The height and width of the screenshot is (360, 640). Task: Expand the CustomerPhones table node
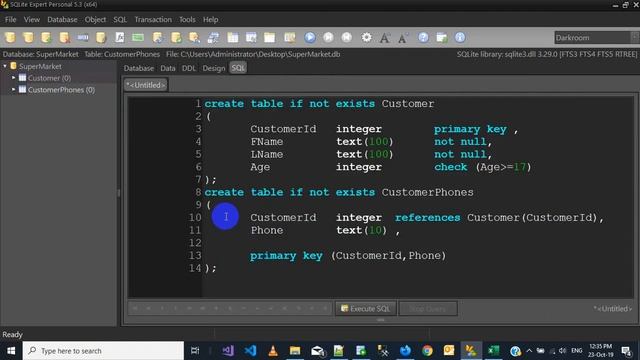click(13, 89)
